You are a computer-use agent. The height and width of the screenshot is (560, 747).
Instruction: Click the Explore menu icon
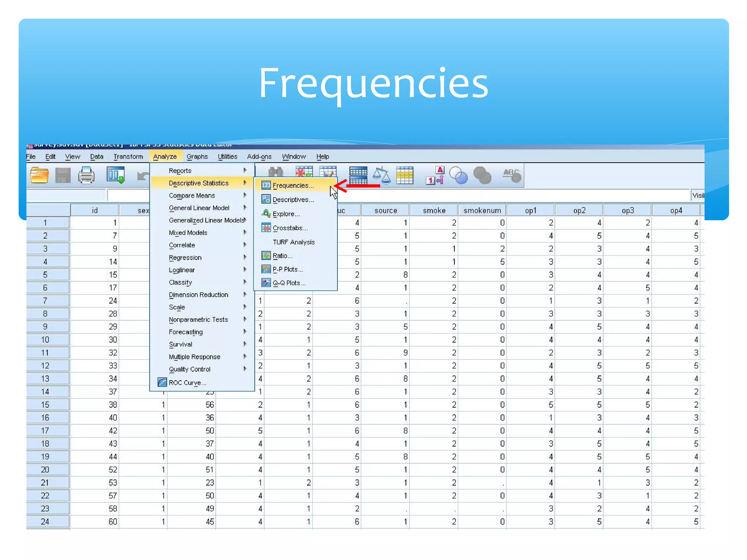(266, 214)
